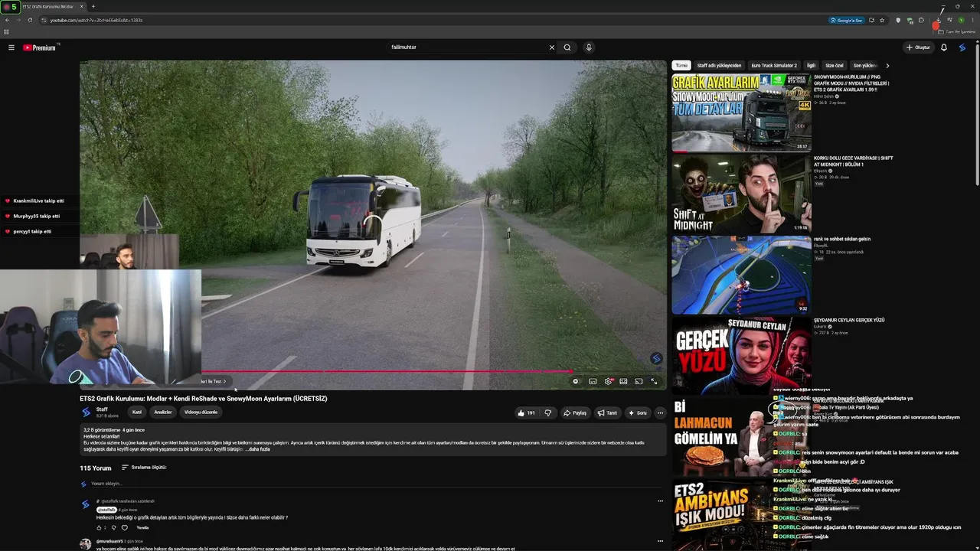980x551 pixels.
Task: Open apps grid in bookmarks bar
Action: click(x=6, y=31)
